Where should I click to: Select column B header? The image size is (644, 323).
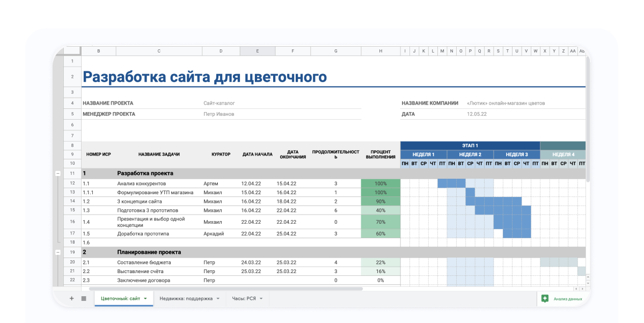point(99,51)
